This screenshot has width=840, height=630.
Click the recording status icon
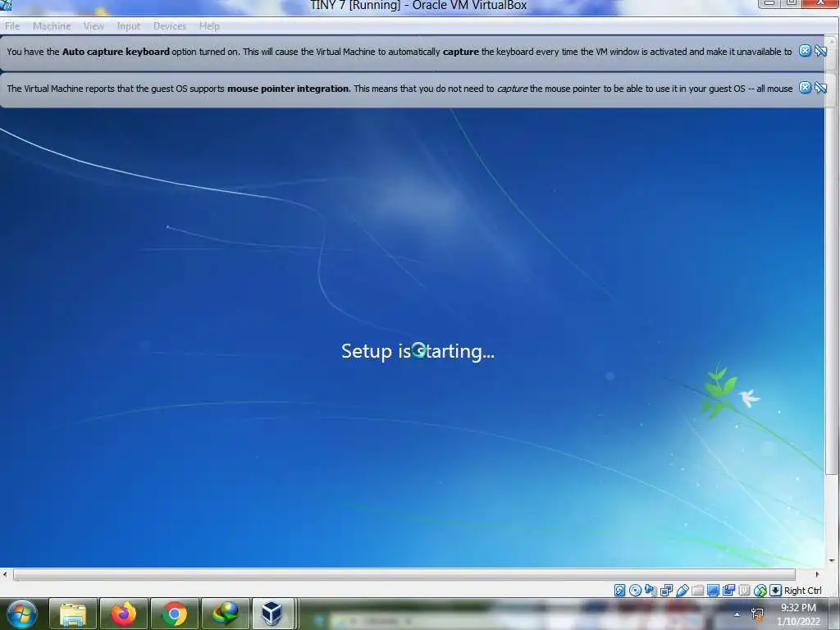pos(728,591)
